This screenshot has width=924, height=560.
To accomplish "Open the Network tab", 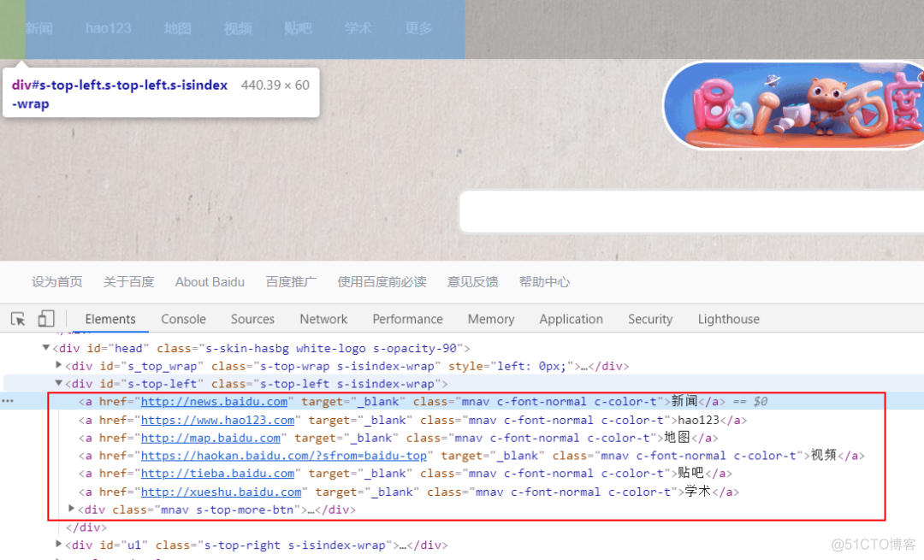I will coord(323,319).
